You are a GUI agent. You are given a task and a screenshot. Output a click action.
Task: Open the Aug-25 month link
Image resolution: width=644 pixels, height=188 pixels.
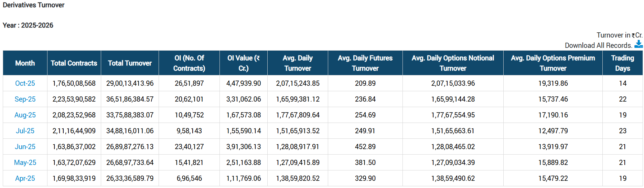25,115
